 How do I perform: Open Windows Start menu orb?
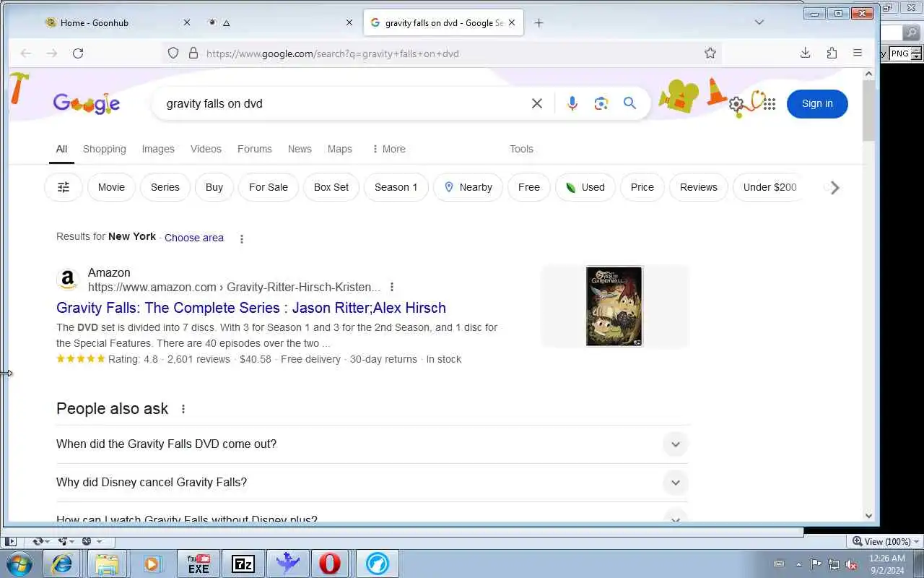click(x=19, y=564)
